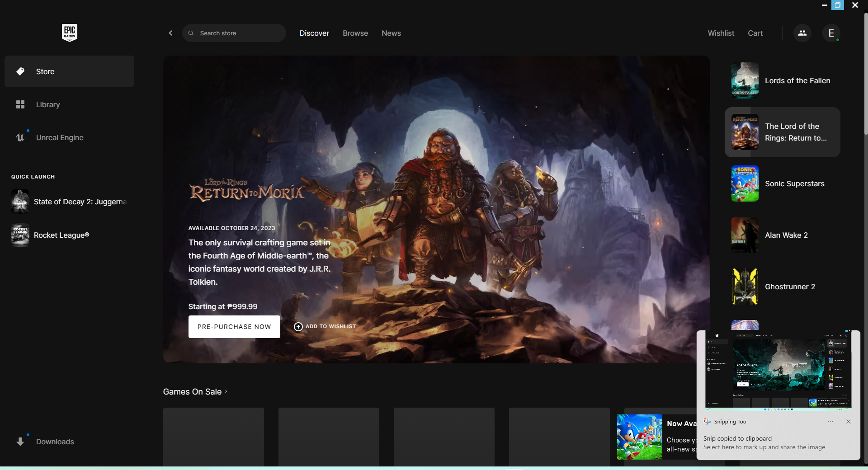868x470 pixels.
Task: Switch to the Browse tab
Action: pos(355,33)
